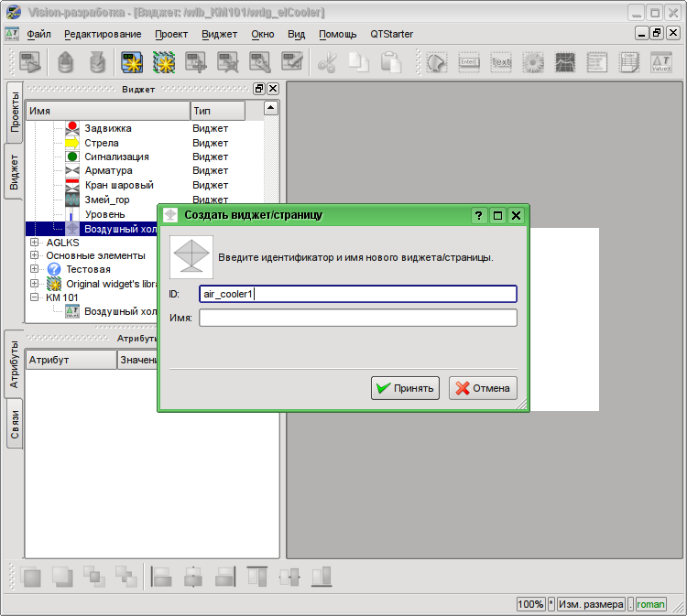Expand the AGLKS library tree node
The height and width of the screenshot is (616, 687).
pos(35,243)
